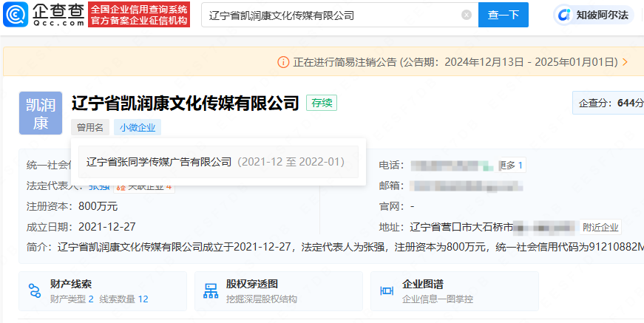The width and height of the screenshot is (644, 323).
Task: Open the 正在进行简易注销公告 notice
Action: 455,62
